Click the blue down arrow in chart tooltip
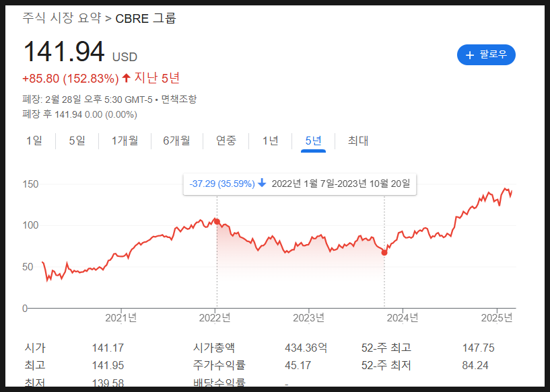550x392 pixels. (262, 183)
